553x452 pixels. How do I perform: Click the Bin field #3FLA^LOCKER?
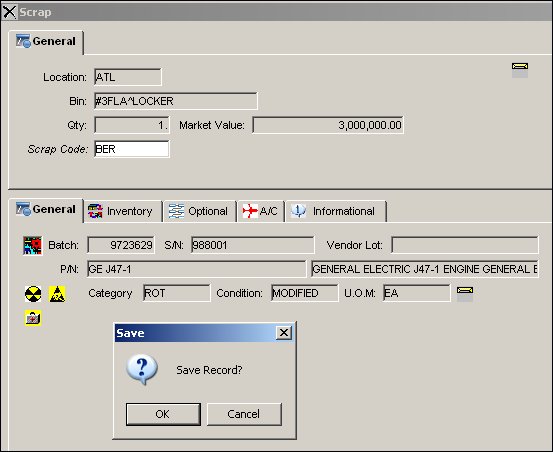point(176,101)
